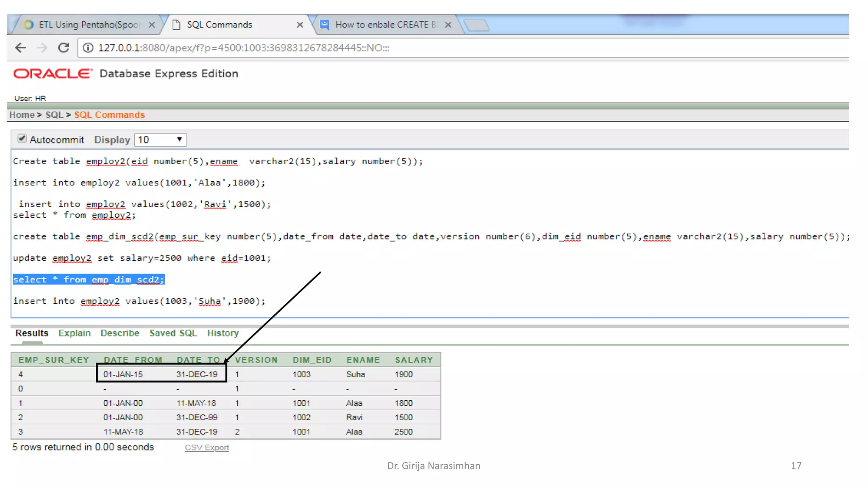This screenshot has width=868, height=488.
Task: Open the Display rows dropdown
Action: [x=160, y=140]
